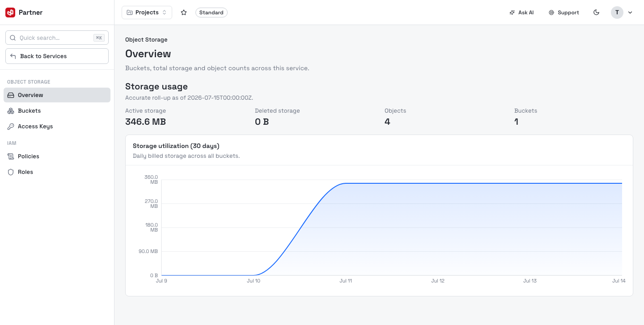Focus the Quick search field
644x325 pixels.
pos(57,38)
